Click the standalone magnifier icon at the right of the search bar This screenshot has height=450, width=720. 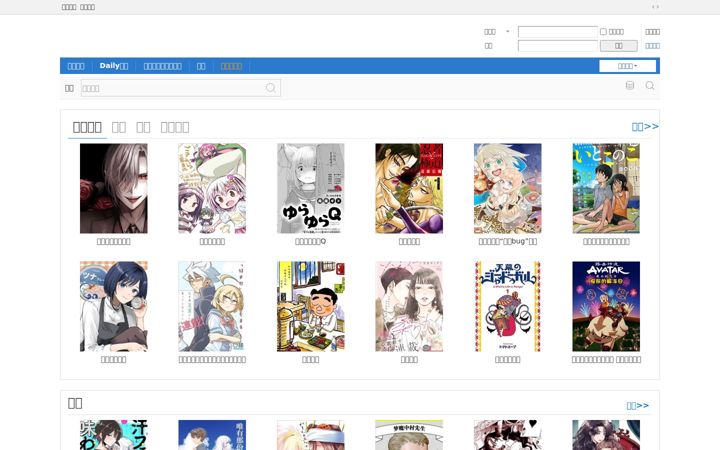[650, 85]
